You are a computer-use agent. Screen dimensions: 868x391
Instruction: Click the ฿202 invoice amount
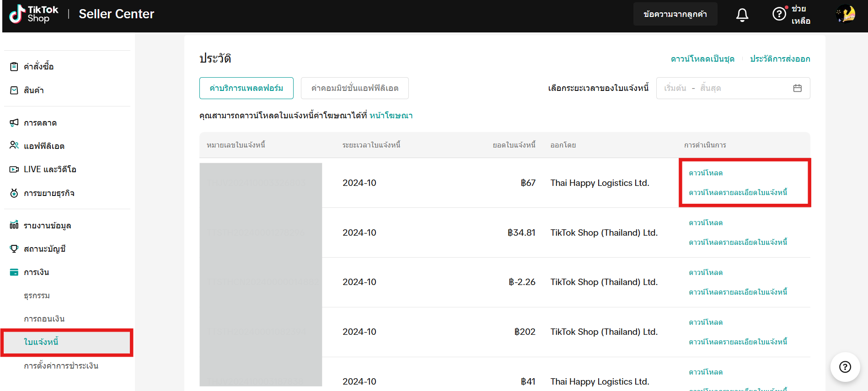(525, 332)
